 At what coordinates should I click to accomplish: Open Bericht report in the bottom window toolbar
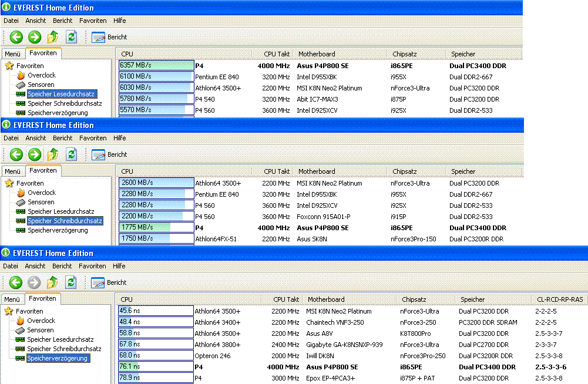(108, 282)
